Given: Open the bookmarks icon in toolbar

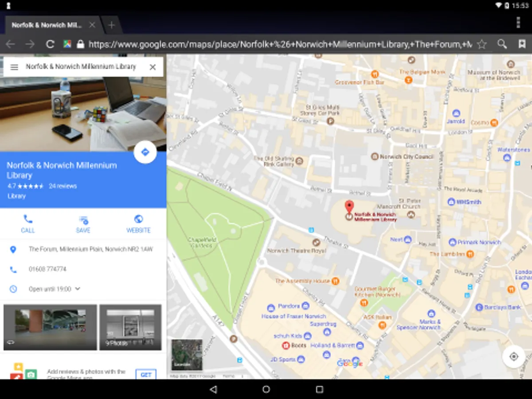Looking at the screenshot, I should [x=522, y=44].
